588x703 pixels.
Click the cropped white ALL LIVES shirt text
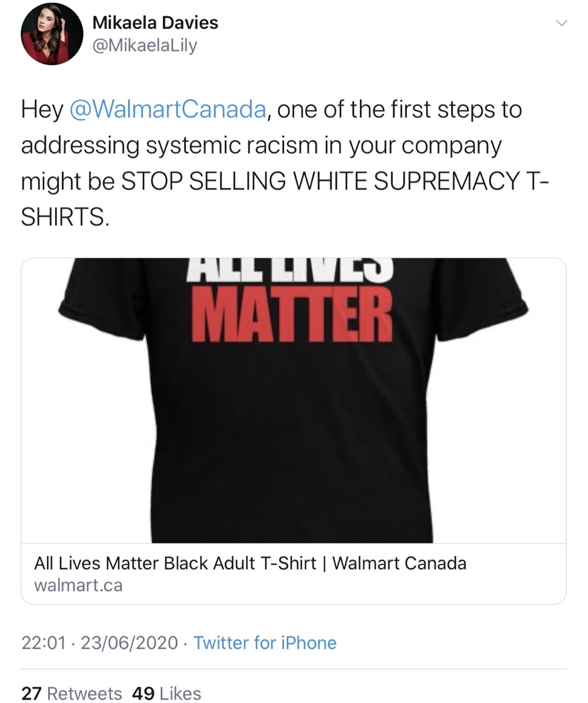(x=293, y=269)
